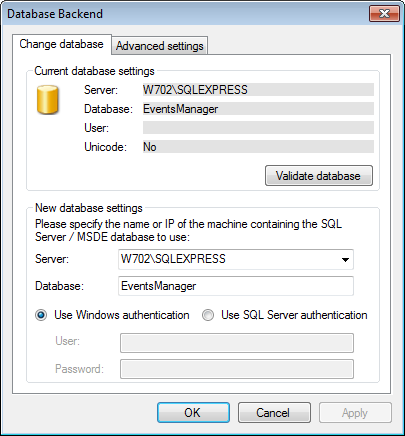Choose Use SQL Server authentication
Viewport: 405px width, 436px height.
tap(284, 315)
